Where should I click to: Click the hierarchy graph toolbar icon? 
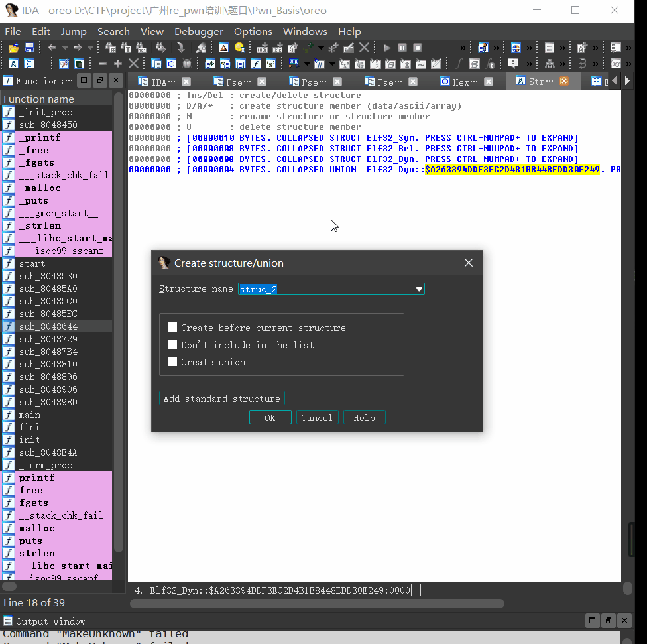tap(550, 64)
